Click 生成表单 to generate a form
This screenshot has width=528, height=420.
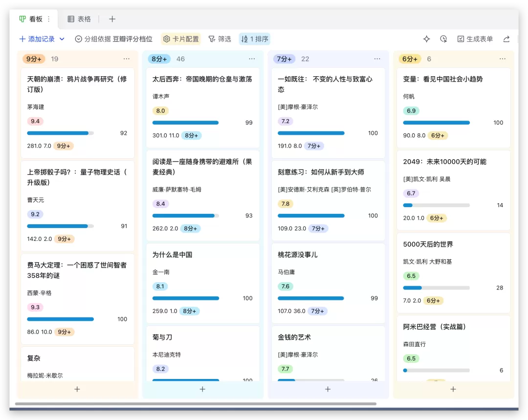(475, 39)
